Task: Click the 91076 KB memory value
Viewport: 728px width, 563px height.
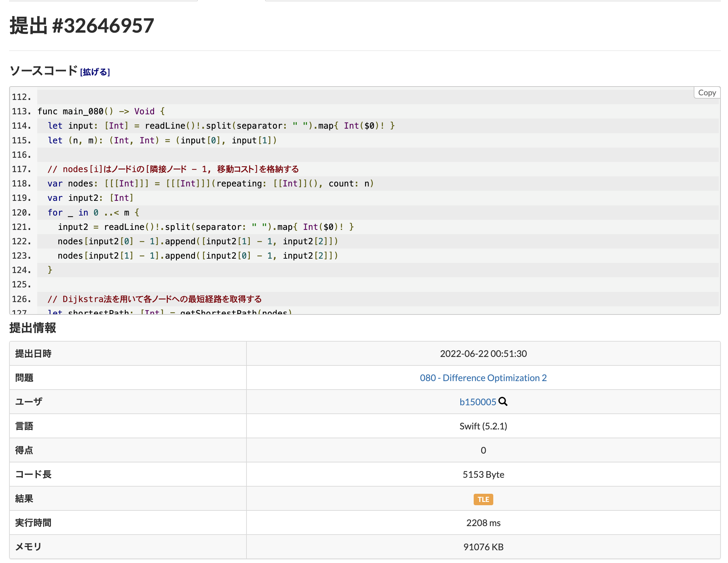Action: click(483, 547)
